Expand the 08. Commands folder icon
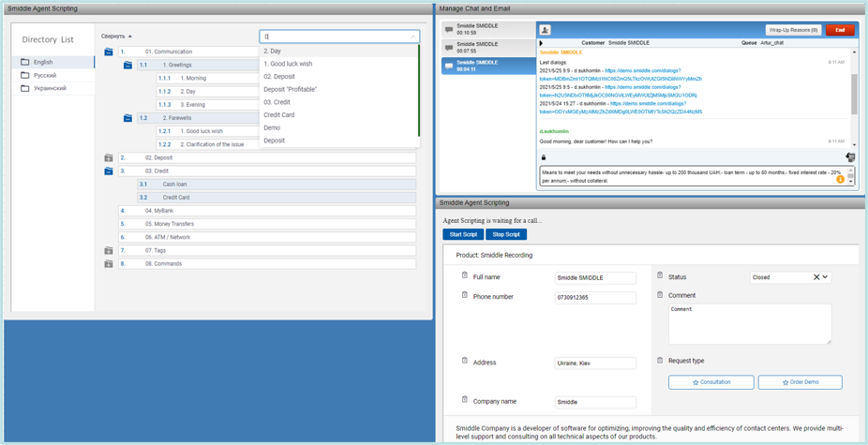 (109, 264)
